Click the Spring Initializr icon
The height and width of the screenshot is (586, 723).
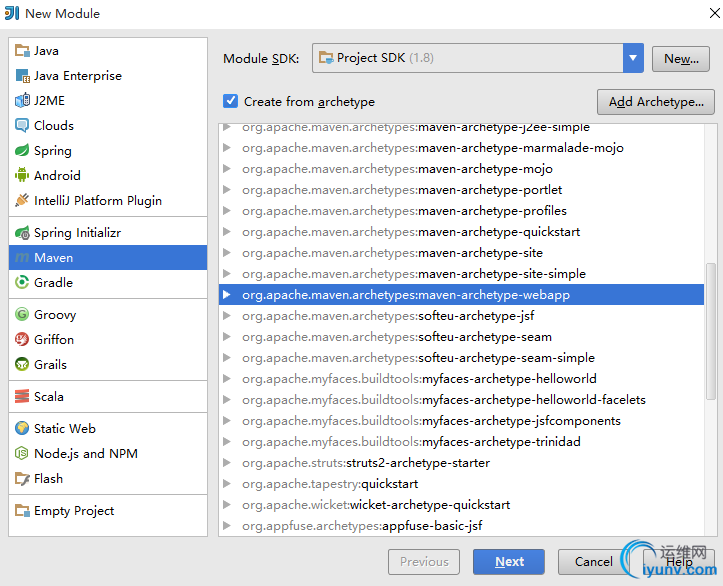[x=22, y=232]
